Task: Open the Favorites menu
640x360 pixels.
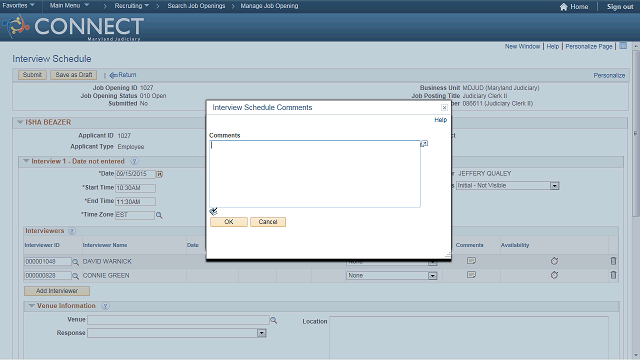Action: tap(18, 6)
